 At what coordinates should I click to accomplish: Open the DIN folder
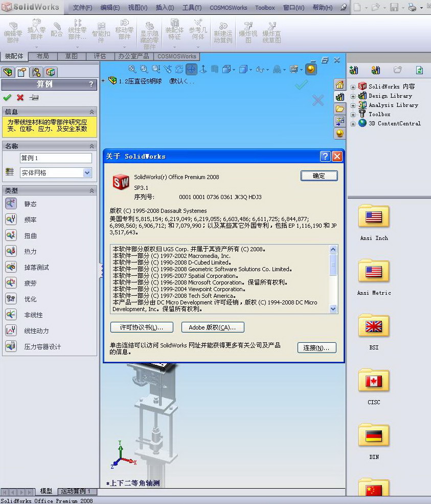(374, 442)
